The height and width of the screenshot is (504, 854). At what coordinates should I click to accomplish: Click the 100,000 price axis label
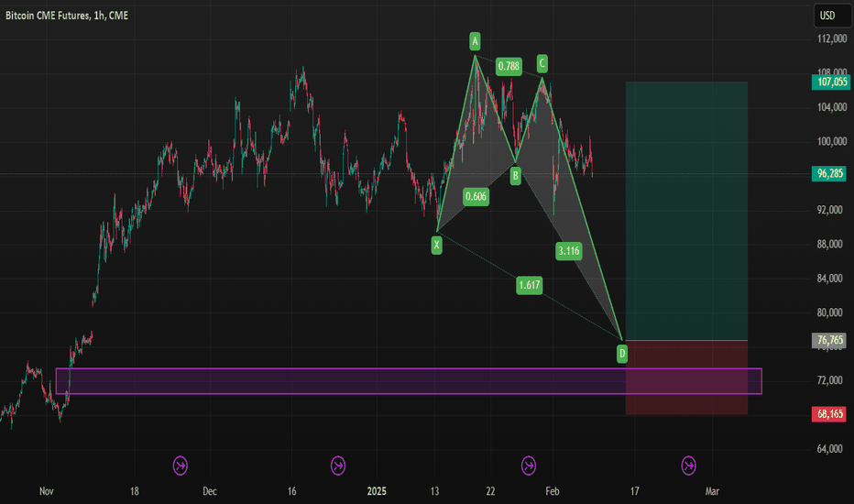(832, 142)
